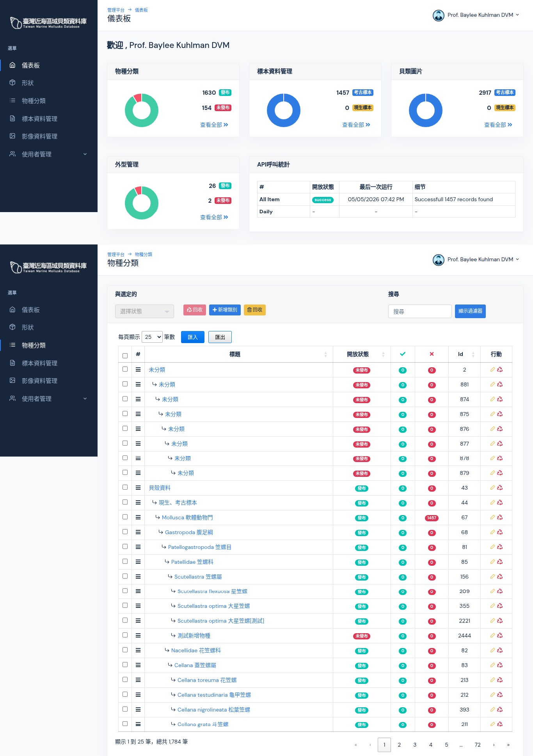Viewport: 533px width, 756px height.
Task: Click drag handle of Patellogastropoda 笠螺目 row
Action: 138,547
